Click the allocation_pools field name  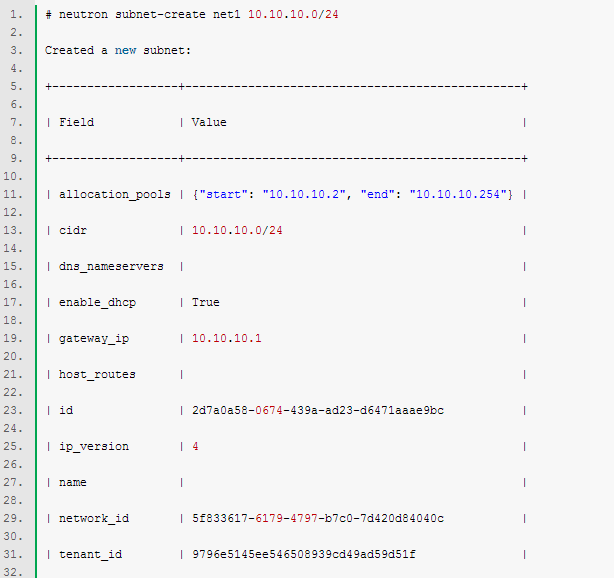tap(115, 194)
